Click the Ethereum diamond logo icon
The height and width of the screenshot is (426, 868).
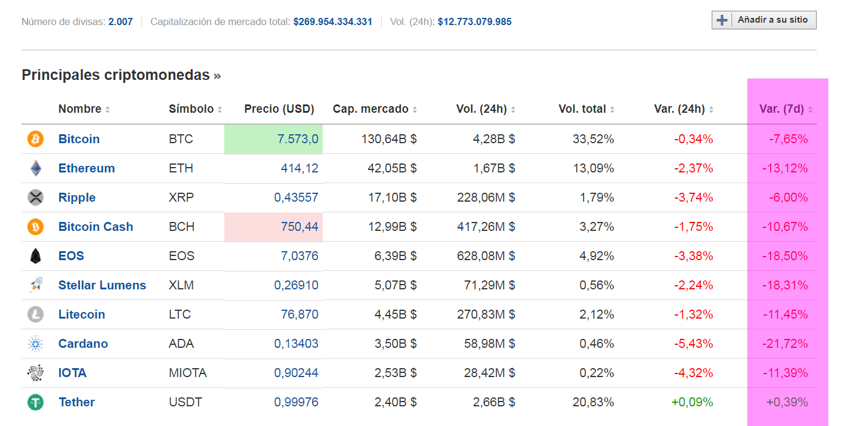(x=36, y=168)
